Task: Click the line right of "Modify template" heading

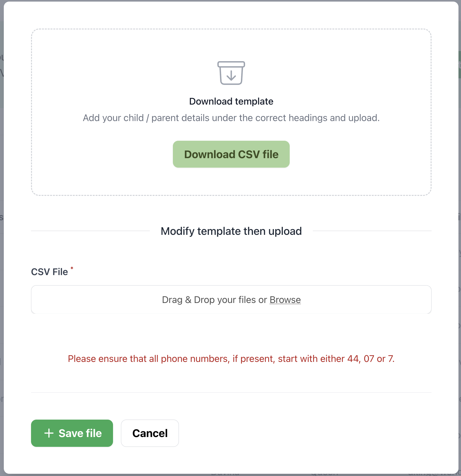Action: 372,231
